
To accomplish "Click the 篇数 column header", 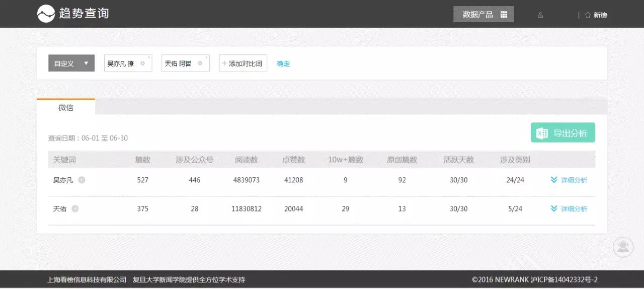I will click(x=143, y=160).
